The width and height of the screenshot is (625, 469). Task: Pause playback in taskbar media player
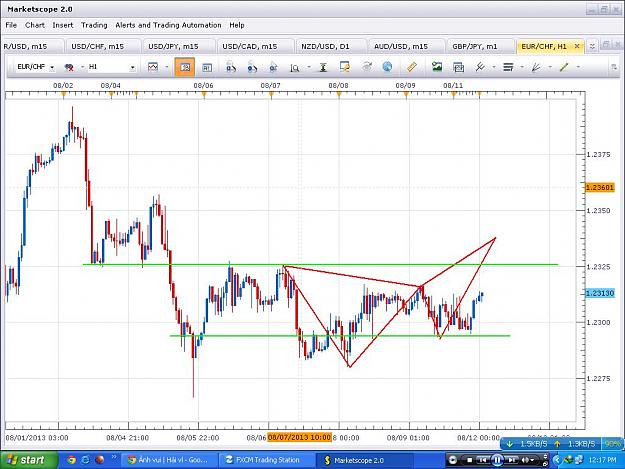pos(497,460)
